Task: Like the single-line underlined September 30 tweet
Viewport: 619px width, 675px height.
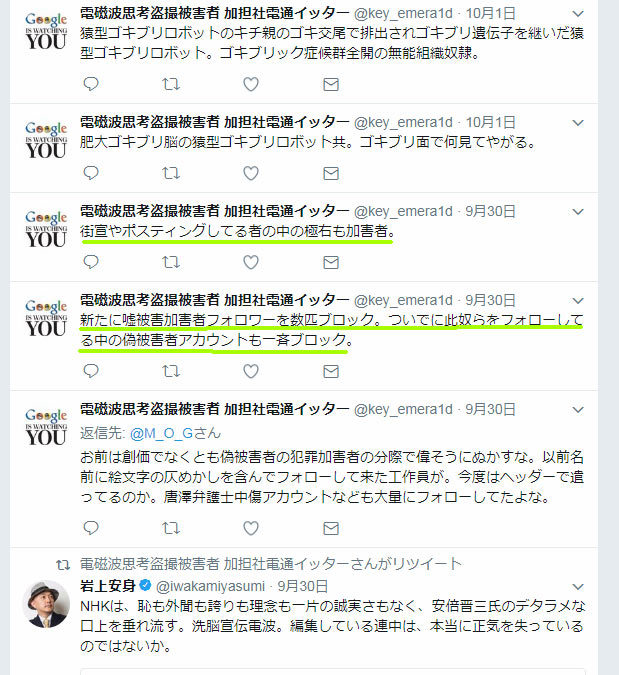Action: click(251, 262)
